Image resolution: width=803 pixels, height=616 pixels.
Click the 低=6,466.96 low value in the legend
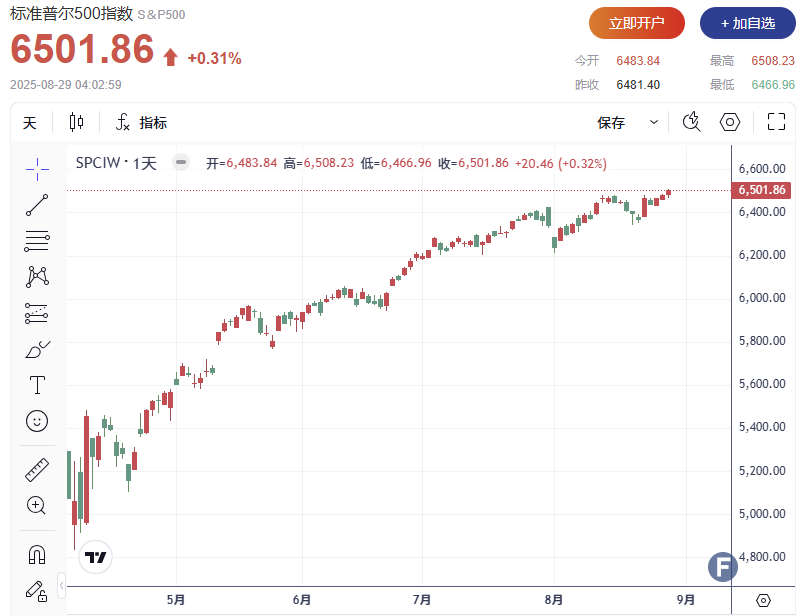pyautogui.click(x=396, y=163)
